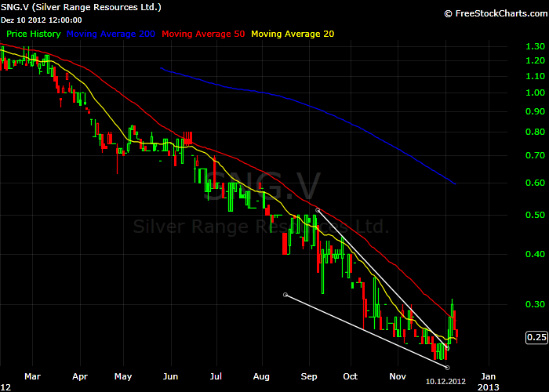
Task: Click the Jan label on time axis
Action: click(489, 376)
